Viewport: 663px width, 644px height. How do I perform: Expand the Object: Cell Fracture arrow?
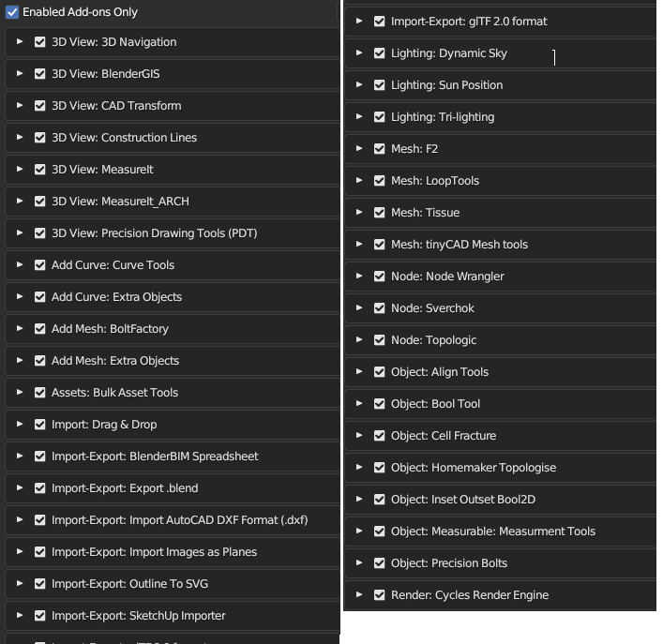point(359,435)
